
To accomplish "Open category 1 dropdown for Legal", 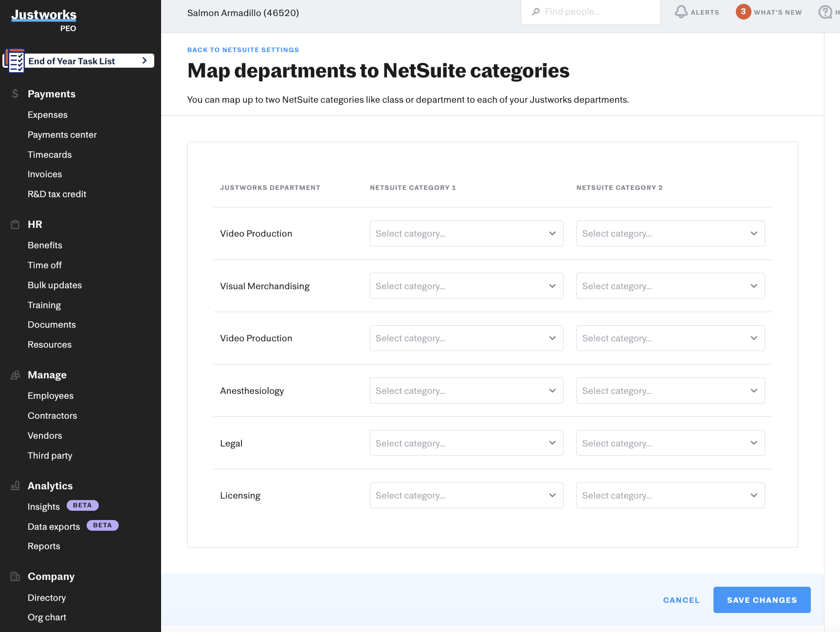I will click(466, 443).
